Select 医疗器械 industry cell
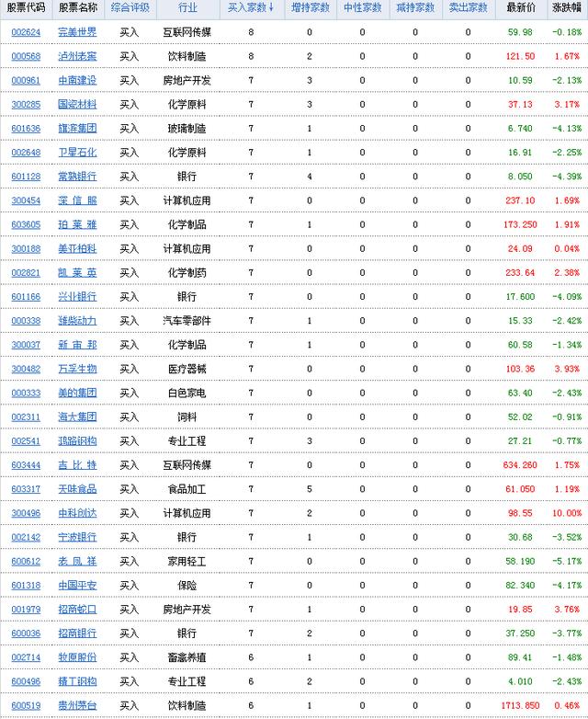The width and height of the screenshot is (588, 719). click(x=187, y=369)
